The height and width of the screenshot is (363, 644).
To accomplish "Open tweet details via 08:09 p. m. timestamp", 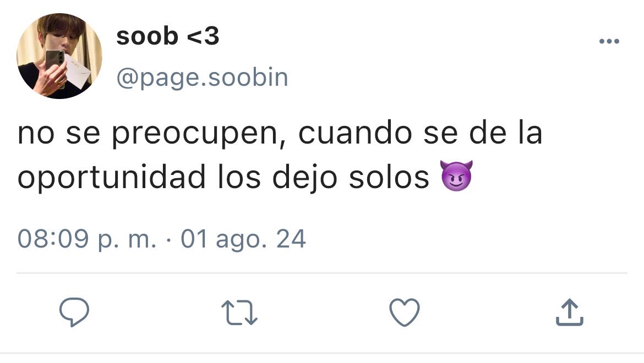I will (86, 239).
